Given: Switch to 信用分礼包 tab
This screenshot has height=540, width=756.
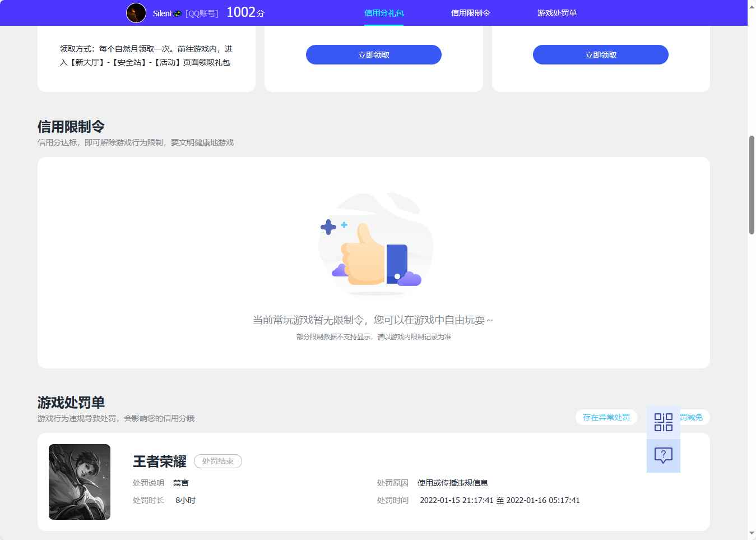Looking at the screenshot, I should tap(384, 13).
